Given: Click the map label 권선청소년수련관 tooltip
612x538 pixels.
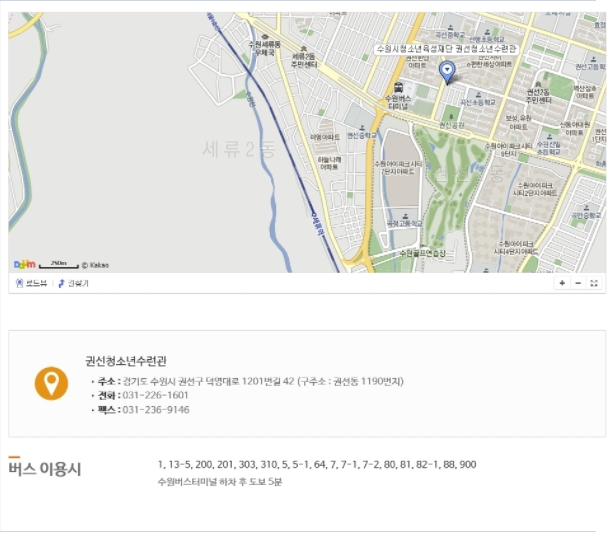Looking at the screenshot, I should click(446, 48).
